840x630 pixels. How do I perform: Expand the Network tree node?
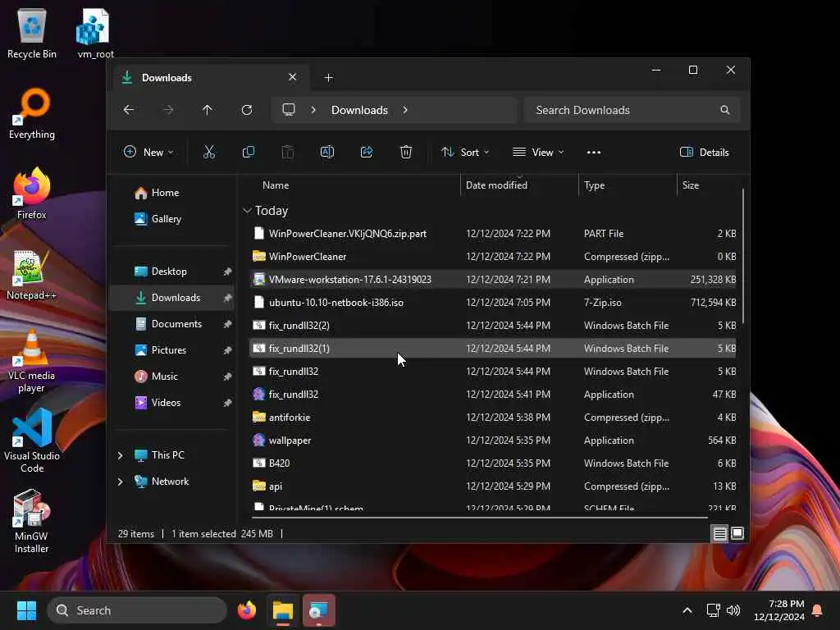pos(121,482)
